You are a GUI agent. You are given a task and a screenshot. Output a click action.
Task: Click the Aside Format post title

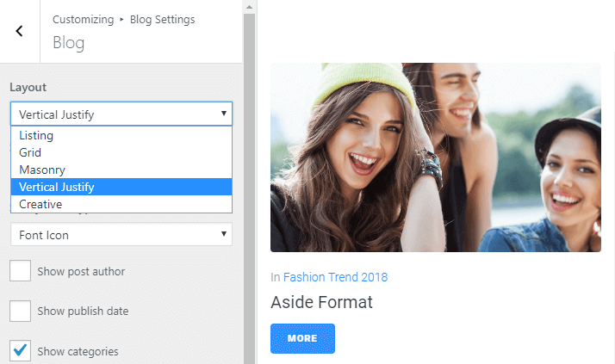pos(321,303)
